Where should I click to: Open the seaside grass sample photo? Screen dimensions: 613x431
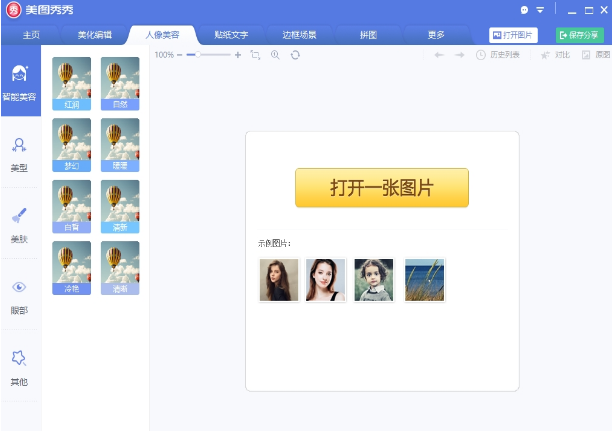point(425,280)
